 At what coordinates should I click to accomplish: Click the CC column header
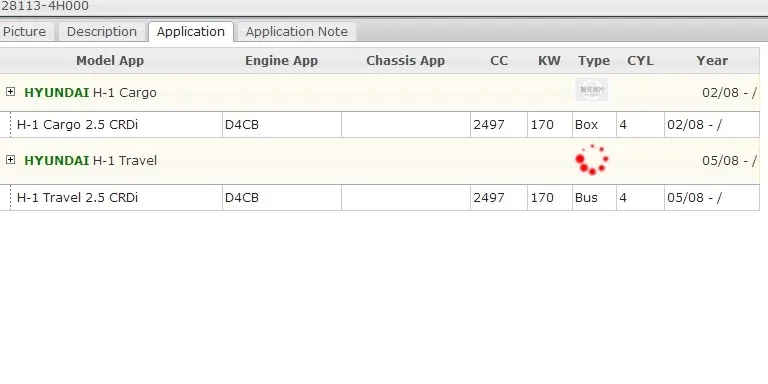(499, 61)
